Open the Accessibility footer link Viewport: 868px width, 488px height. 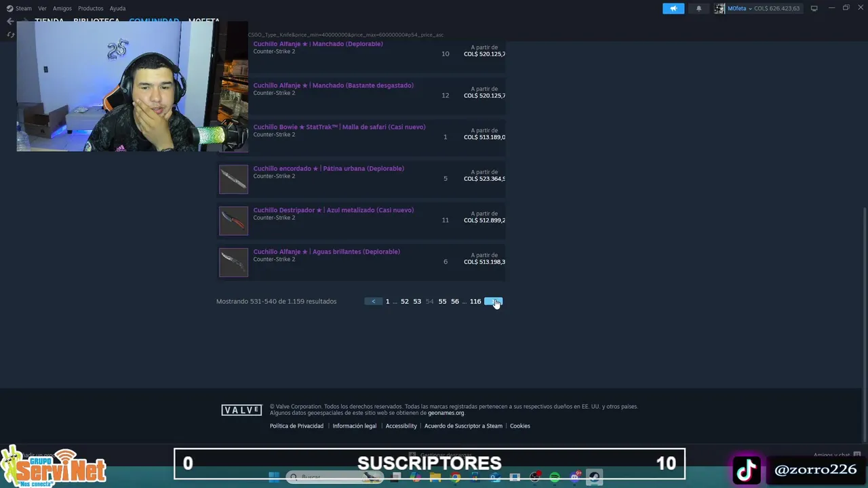401,426
